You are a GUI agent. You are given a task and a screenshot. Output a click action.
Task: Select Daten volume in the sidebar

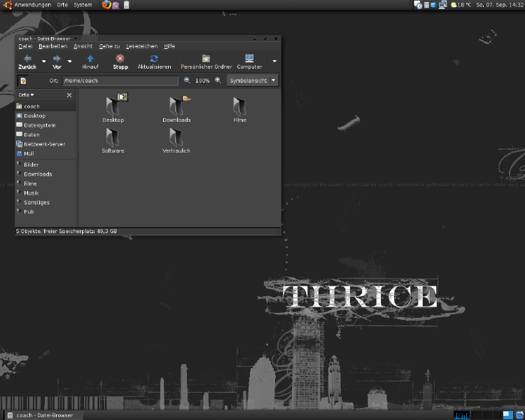pyautogui.click(x=45, y=134)
